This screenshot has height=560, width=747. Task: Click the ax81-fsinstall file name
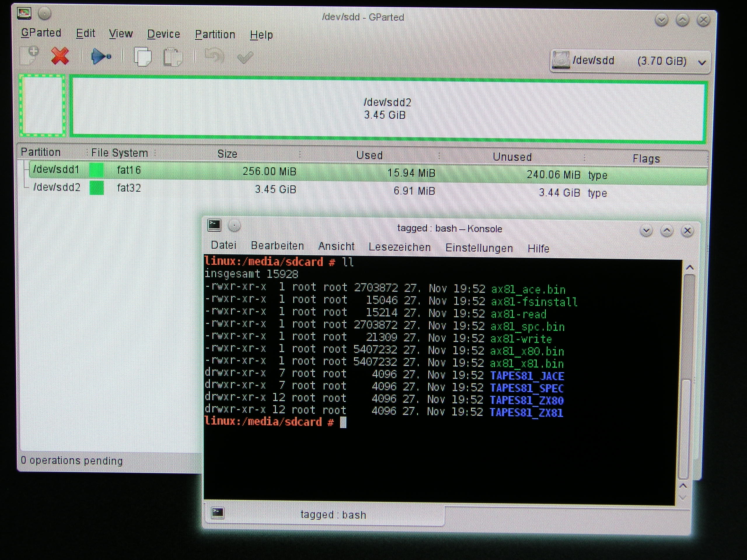click(x=534, y=302)
